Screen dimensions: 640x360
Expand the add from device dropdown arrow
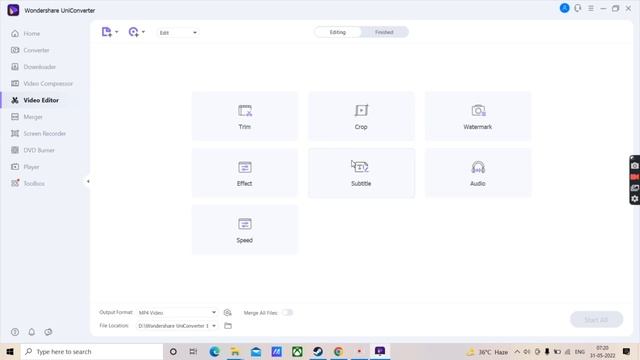(143, 32)
